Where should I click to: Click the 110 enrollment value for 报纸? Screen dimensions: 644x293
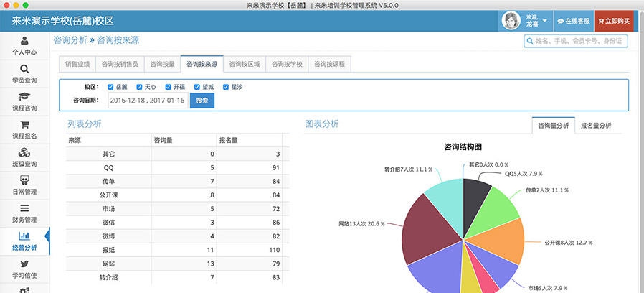pos(274,250)
